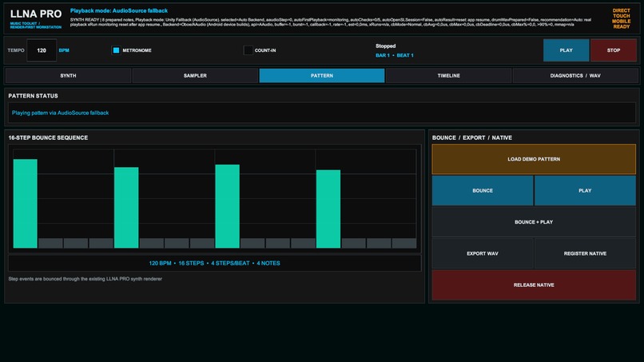This screenshot has height=362, width=644.
Task: Toggle step 6 in the bounce sequence
Action: (152, 243)
